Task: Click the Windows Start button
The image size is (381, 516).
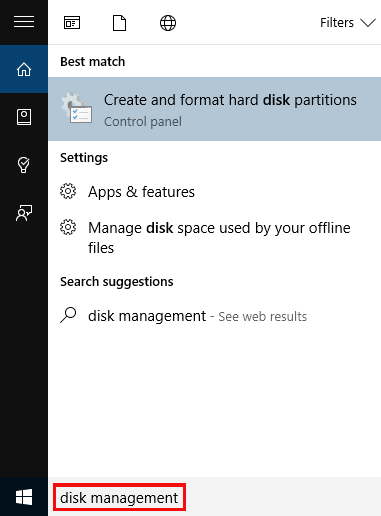Action: 24,497
